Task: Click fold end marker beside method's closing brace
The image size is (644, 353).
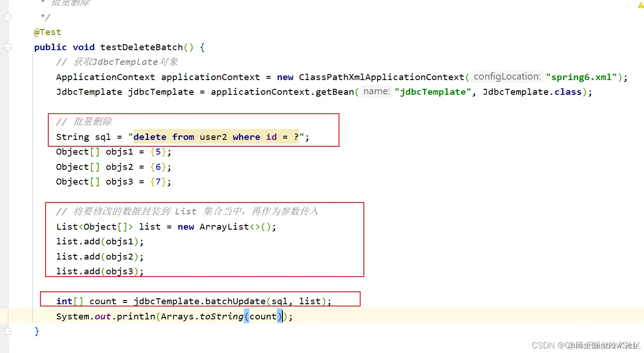Action: tap(8, 331)
